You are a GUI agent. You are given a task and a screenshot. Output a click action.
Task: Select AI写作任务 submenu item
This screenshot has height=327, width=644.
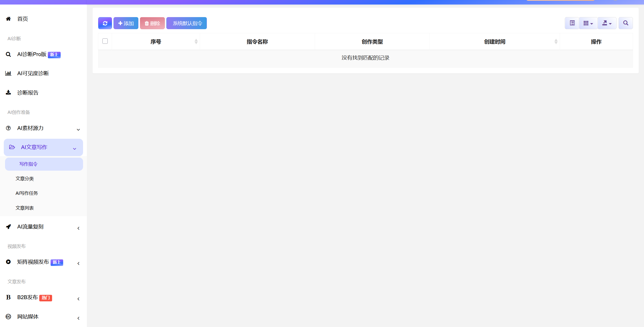pyautogui.click(x=27, y=193)
